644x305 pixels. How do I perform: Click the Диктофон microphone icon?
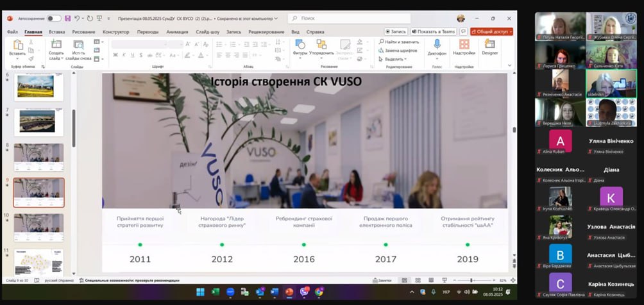pos(437,44)
